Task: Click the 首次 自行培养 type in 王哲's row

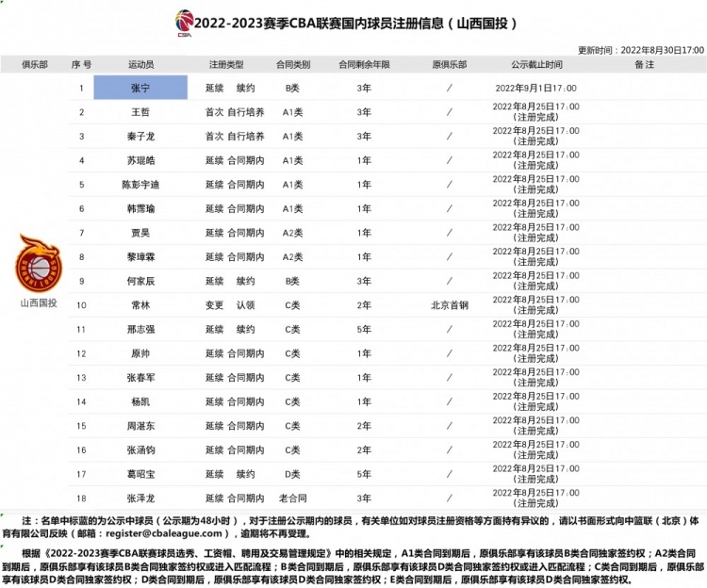Action: coord(235,112)
